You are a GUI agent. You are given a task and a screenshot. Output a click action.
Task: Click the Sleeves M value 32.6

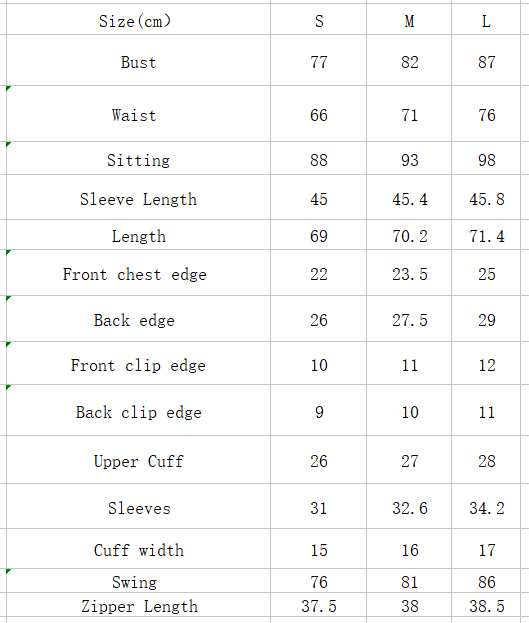[409, 506]
